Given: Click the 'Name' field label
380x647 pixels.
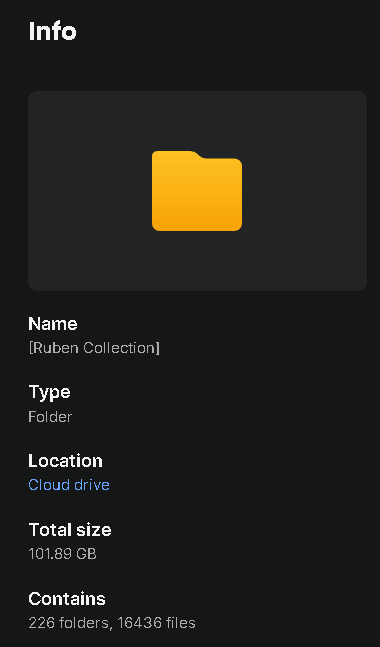Looking at the screenshot, I should pos(53,324).
